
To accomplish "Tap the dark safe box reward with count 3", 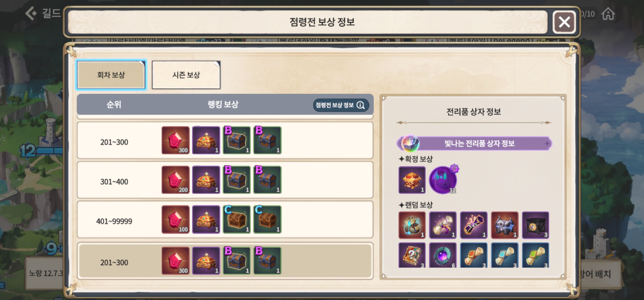I will [x=536, y=225].
